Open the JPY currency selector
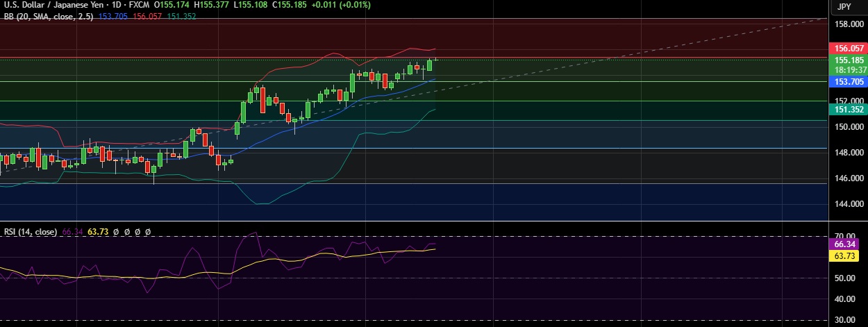Screen dimensions: 868x327 pyautogui.click(x=844, y=7)
